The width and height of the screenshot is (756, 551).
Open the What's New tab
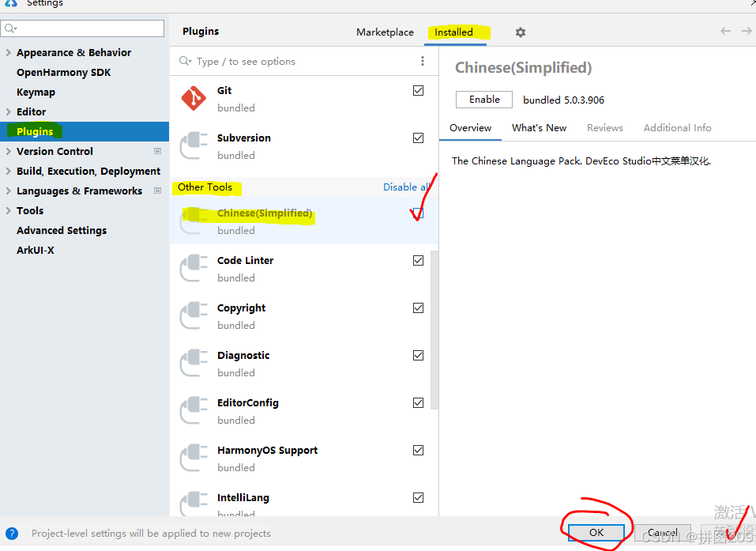(x=539, y=128)
